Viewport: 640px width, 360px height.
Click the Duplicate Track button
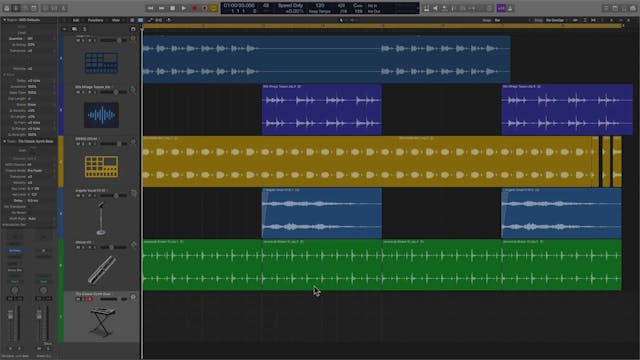(74, 29)
